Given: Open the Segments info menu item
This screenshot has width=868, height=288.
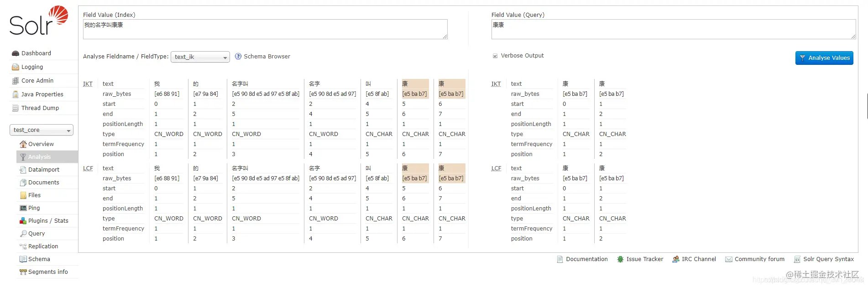Looking at the screenshot, I should click(x=47, y=272).
